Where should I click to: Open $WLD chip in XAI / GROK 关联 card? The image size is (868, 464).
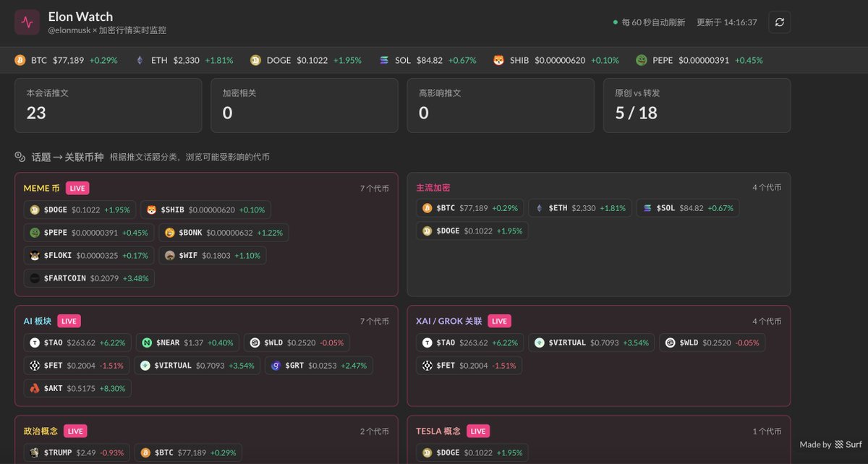[712, 343]
